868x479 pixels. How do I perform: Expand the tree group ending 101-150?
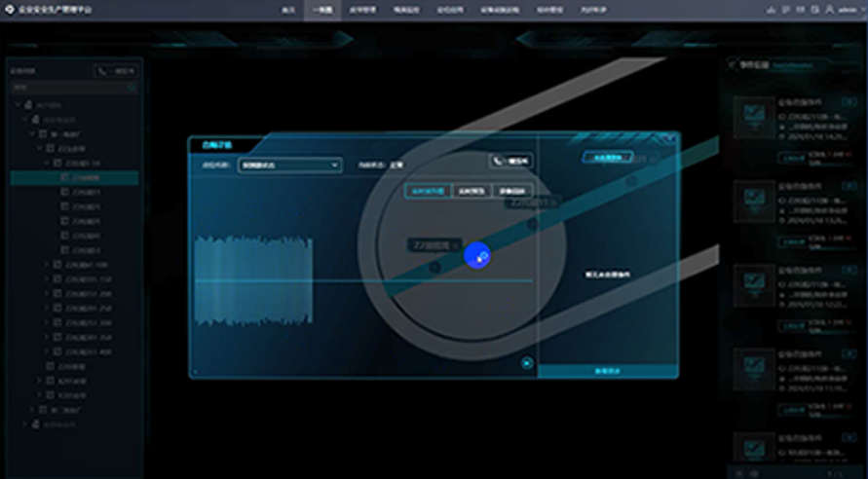[47, 279]
